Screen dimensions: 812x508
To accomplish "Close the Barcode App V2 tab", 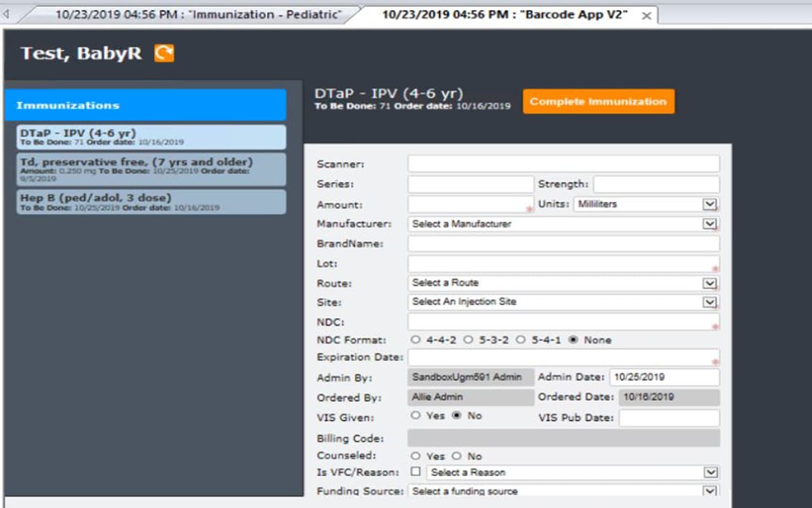I will (x=646, y=15).
